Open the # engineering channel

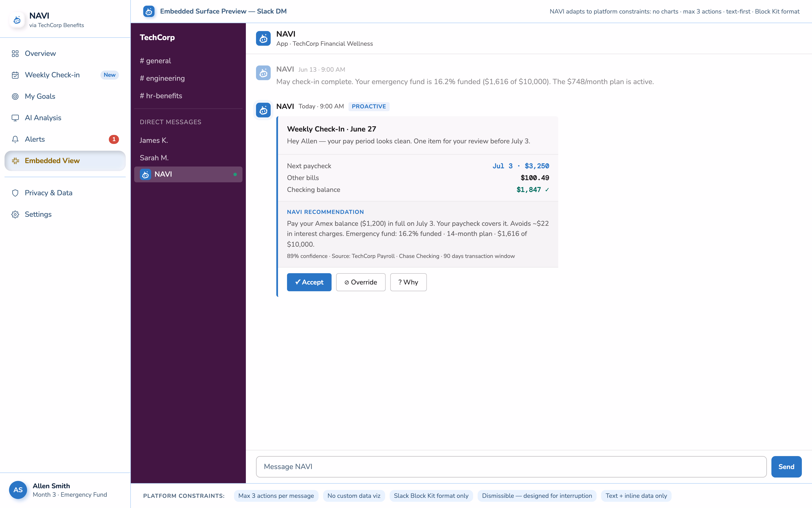click(188, 78)
